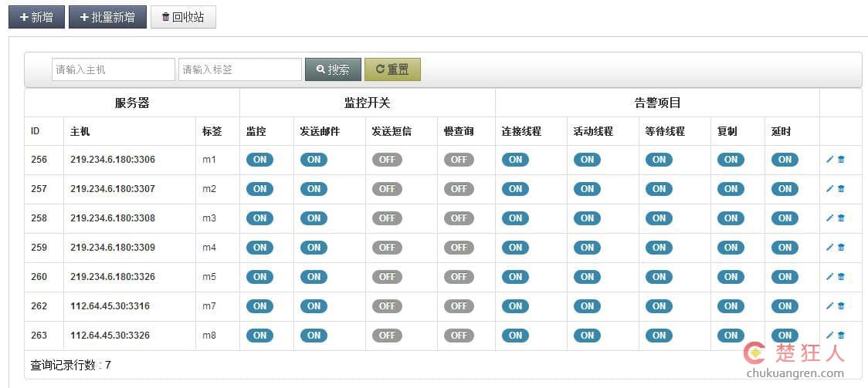Click the 搜索 search button
This screenshot has height=388, width=868.
pyautogui.click(x=333, y=69)
